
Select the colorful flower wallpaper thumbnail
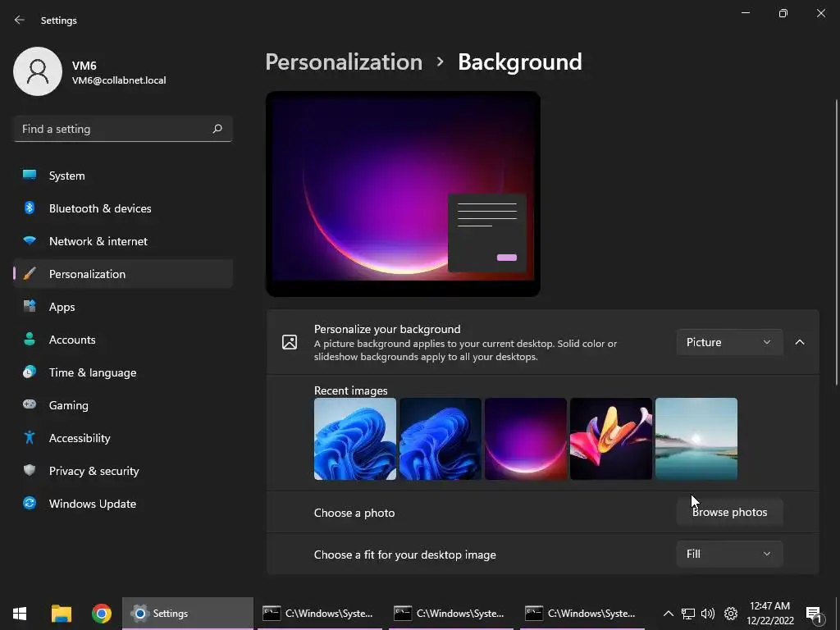610,439
